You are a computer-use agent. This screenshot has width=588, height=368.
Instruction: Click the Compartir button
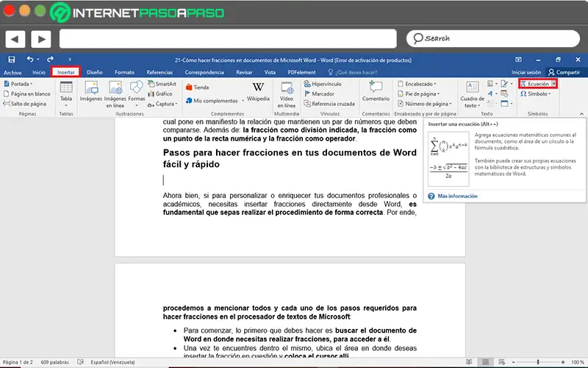[x=564, y=72]
